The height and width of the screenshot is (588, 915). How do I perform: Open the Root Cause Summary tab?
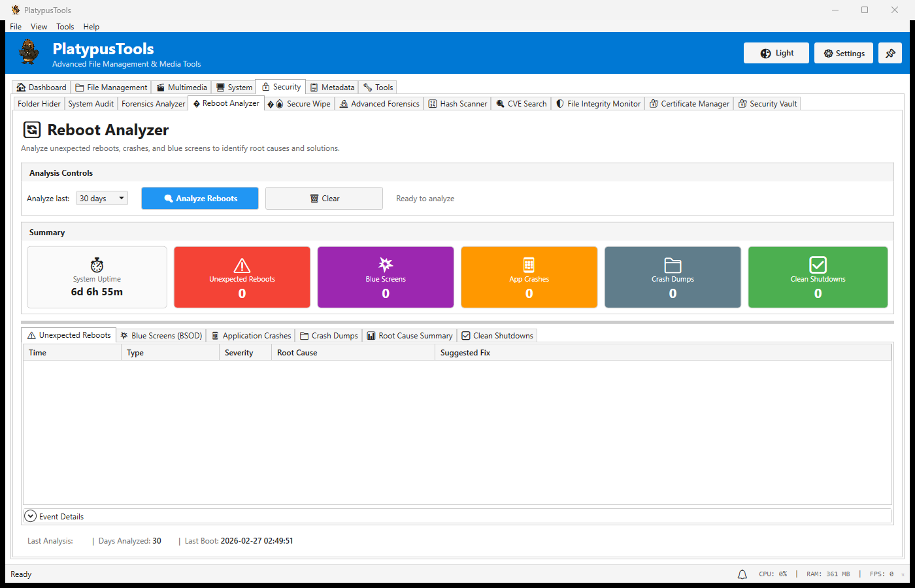409,336
